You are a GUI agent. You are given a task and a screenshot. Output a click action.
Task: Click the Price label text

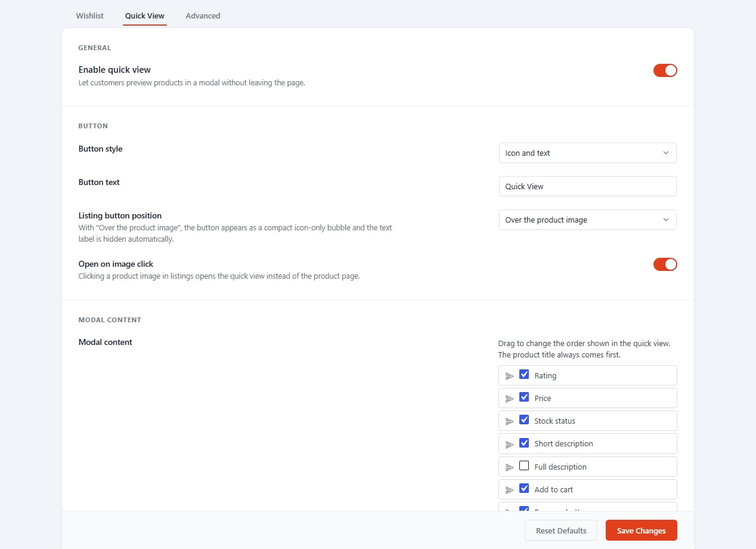click(x=543, y=399)
